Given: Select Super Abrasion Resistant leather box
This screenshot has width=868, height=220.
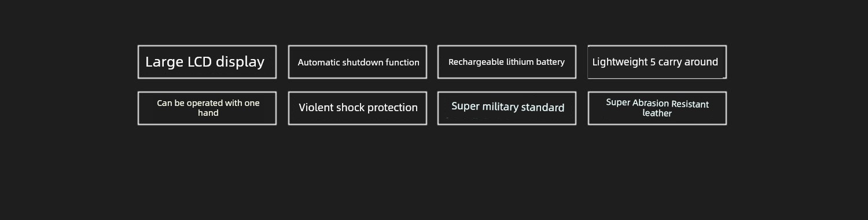Looking at the screenshot, I should [x=657, y=108].
